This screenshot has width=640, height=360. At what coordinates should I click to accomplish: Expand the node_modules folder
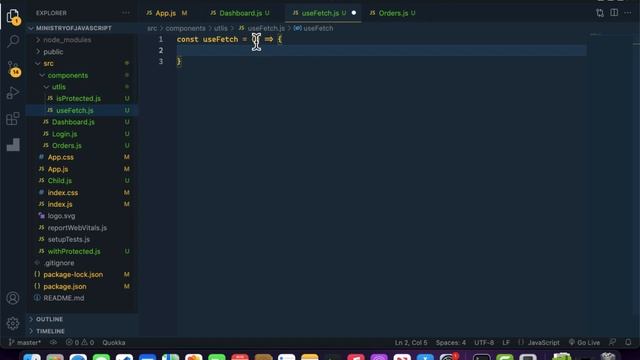click(67, 40)
